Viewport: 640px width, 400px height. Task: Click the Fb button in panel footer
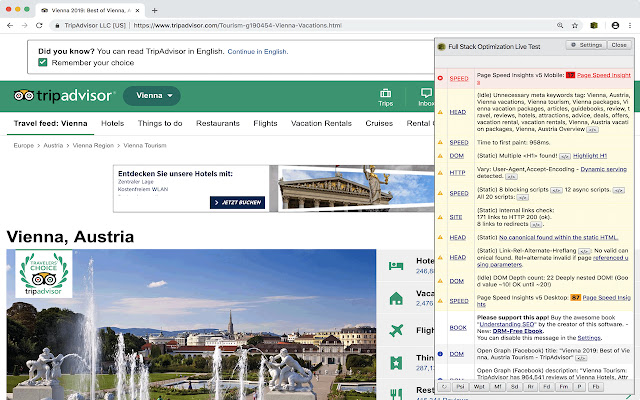point(596,387)
